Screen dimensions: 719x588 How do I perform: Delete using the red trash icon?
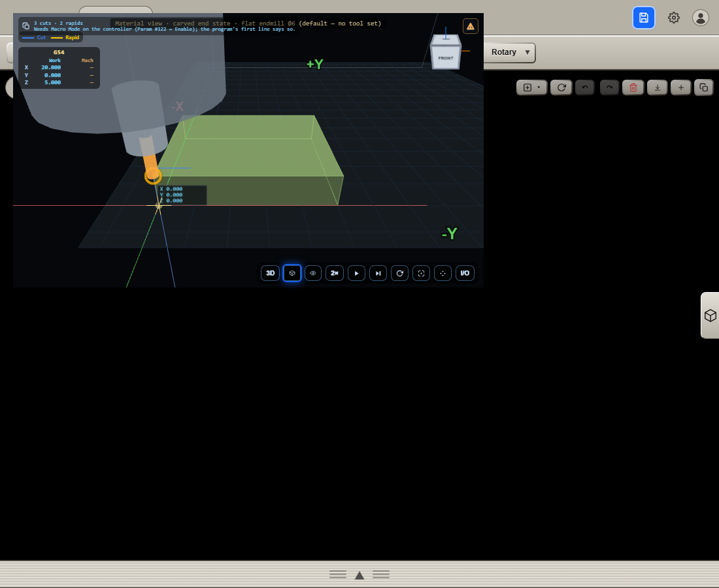633,88
